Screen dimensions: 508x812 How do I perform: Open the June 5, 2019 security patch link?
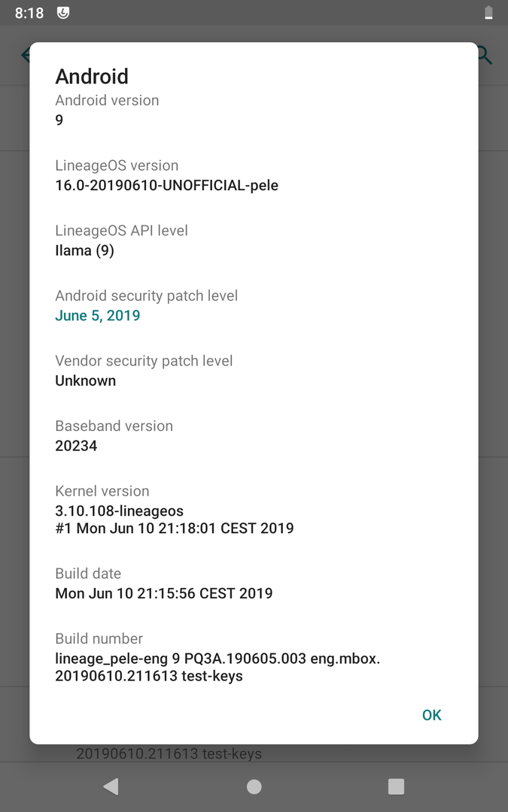click(x=97, y=315)
